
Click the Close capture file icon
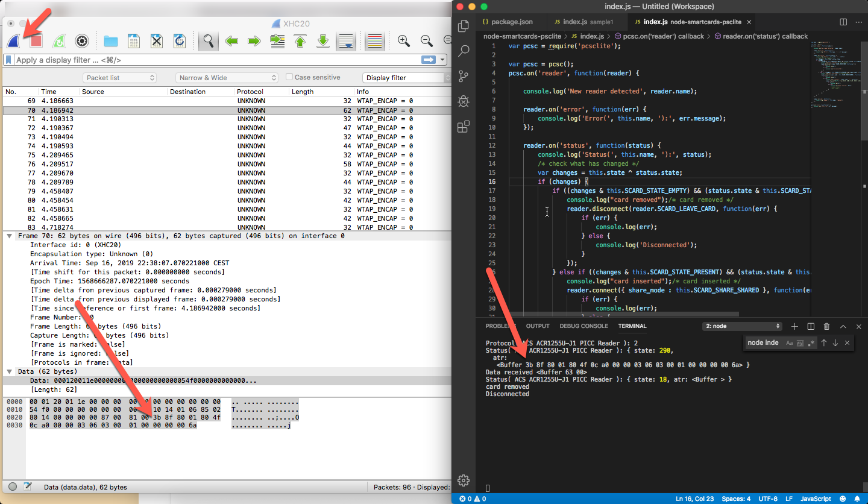pos(157,41)
